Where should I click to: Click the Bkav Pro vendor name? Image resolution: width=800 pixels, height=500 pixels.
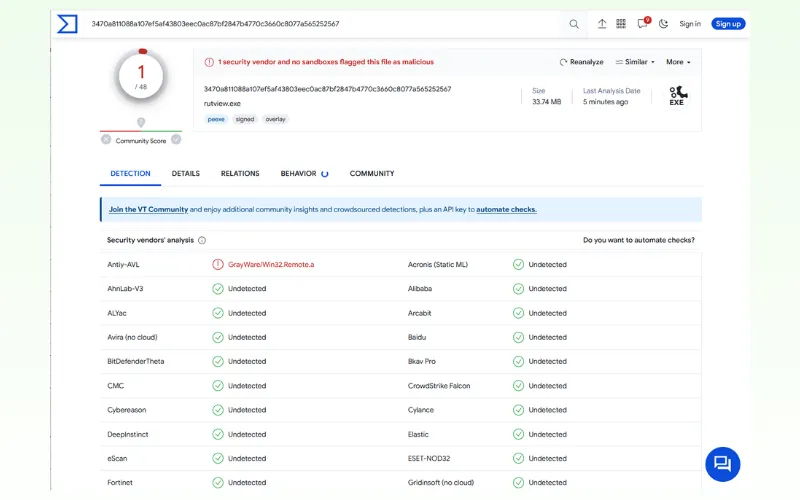[422, 361]
